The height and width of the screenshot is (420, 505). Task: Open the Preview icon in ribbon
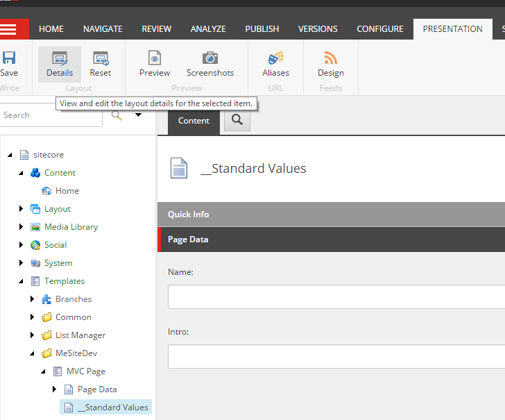pos(155,59)
